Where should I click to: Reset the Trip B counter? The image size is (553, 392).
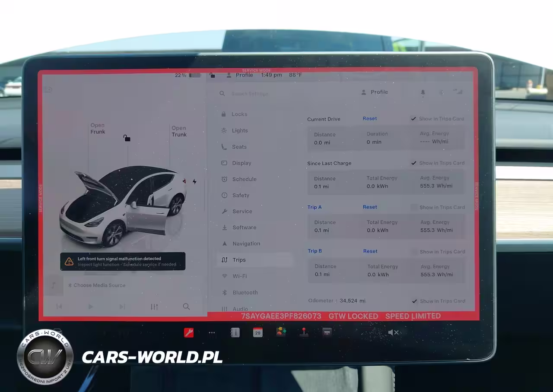370,251
